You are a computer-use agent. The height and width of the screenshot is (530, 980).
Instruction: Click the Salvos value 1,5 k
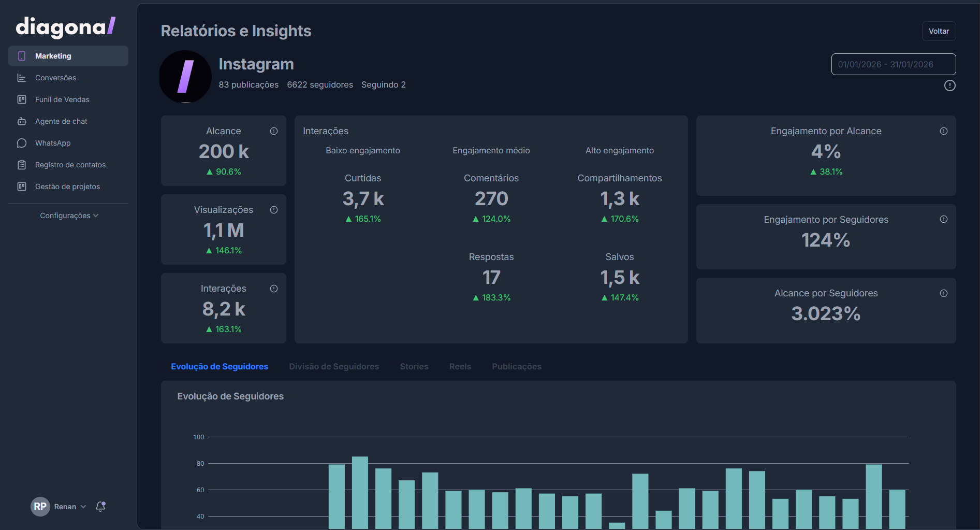coord(620,278)
